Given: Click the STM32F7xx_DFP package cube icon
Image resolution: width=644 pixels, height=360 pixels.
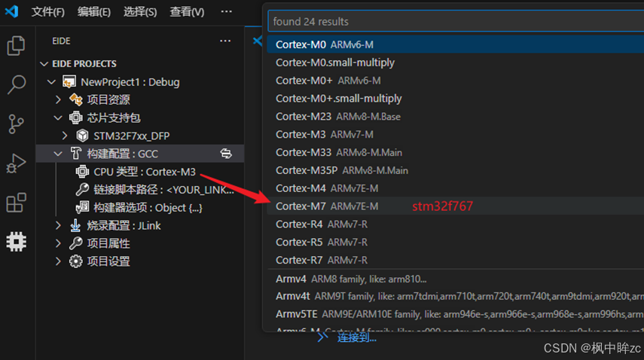Looking at the screenshot, I should (x=82, y=136).
